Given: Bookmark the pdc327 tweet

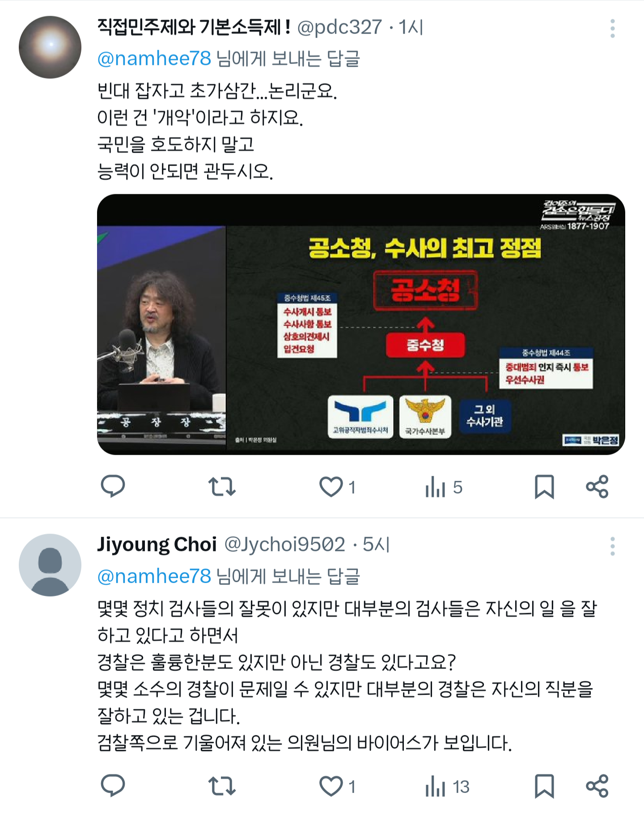Looking at the screenshot, I should click(544, 487).
